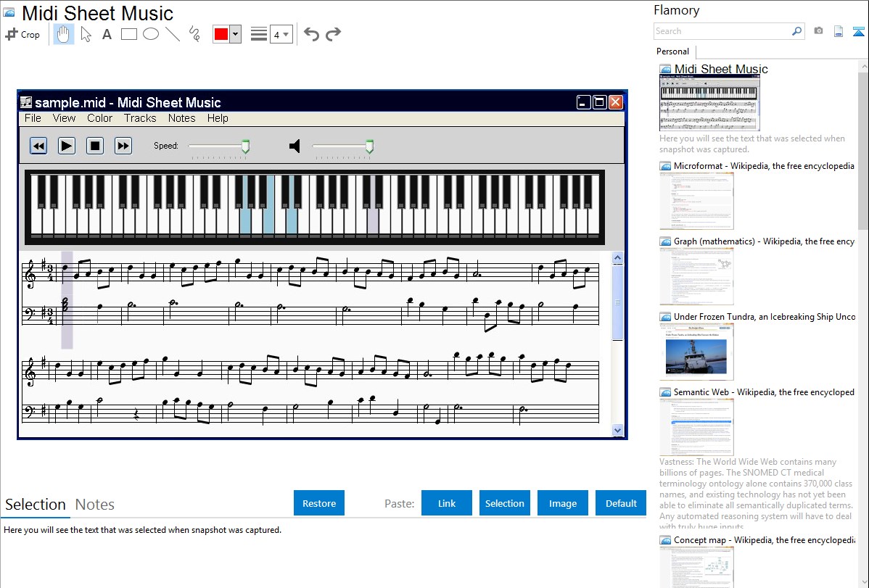Click the Concept map - Wikipedia title
The width and height of the screenshot is (869, 588).
(764, 539)
